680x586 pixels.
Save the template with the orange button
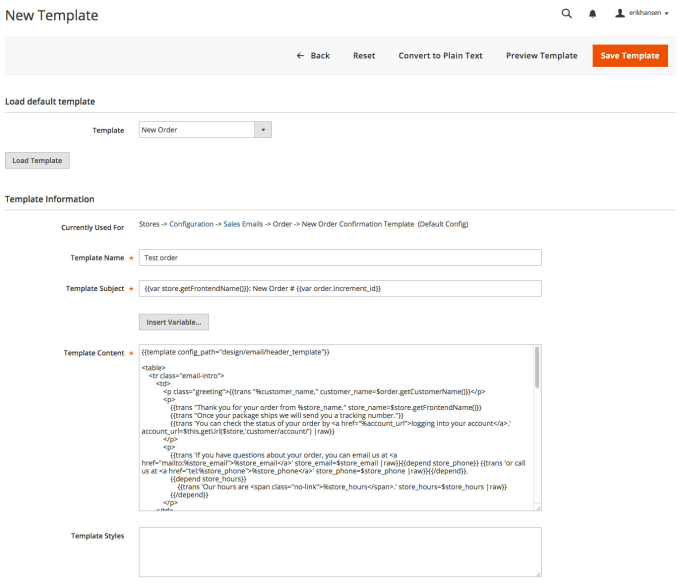[630, 56]
